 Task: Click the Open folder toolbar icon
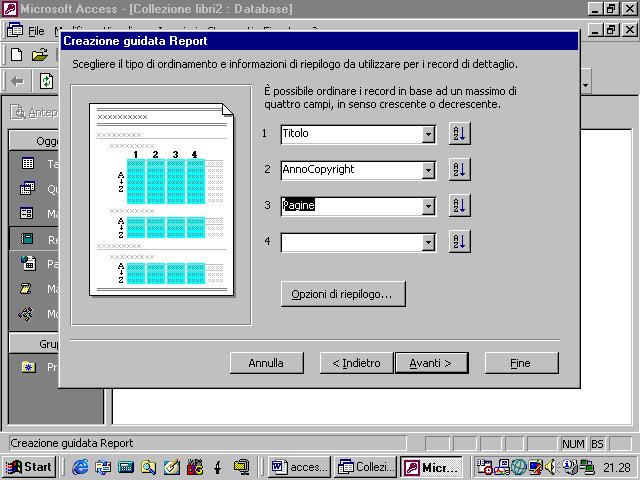point(40,54)
